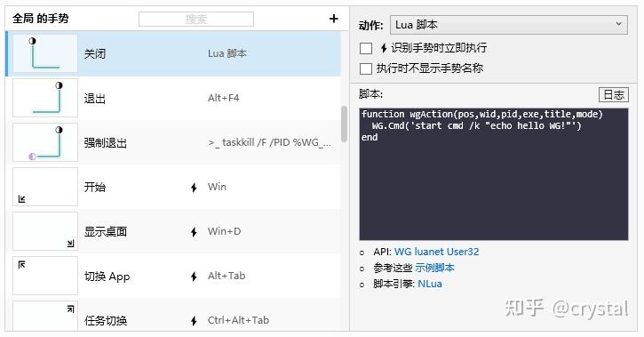Select the 退出 gesture shape icon
Screen dimensions: 644x337
point(45,98)
